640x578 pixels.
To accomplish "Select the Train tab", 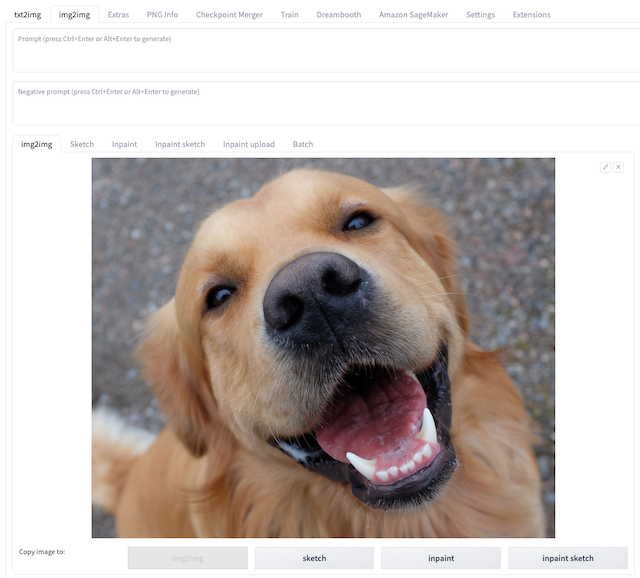I will click(x=289, y=15).
